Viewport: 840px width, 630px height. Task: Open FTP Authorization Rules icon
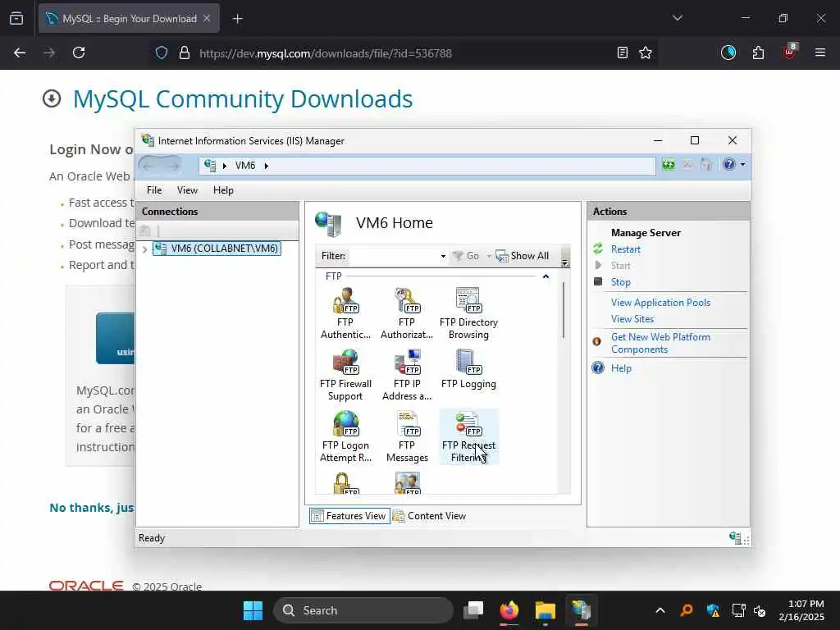407,313
